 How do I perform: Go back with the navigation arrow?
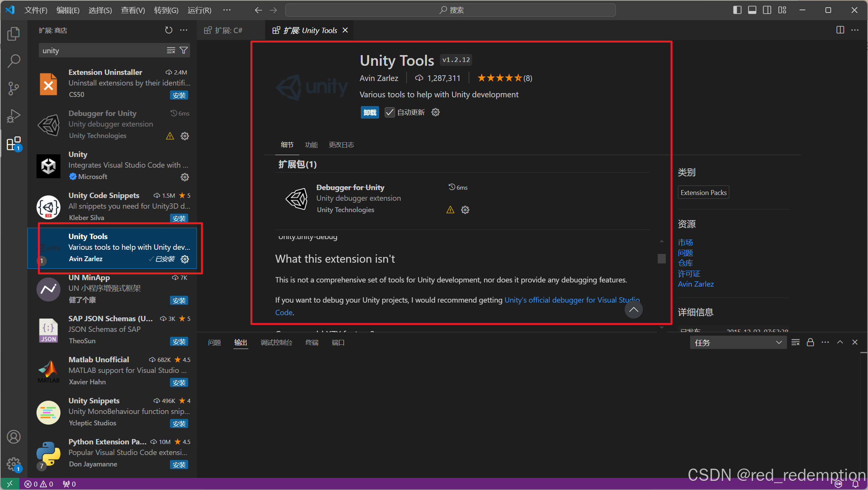point(258,10)
